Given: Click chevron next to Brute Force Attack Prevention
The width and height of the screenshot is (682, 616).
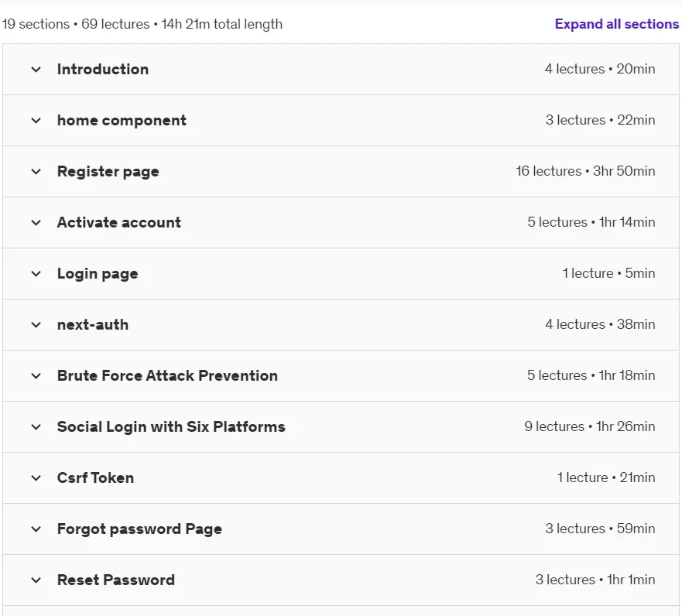Looking at the screenshot, I should point(36,376).
